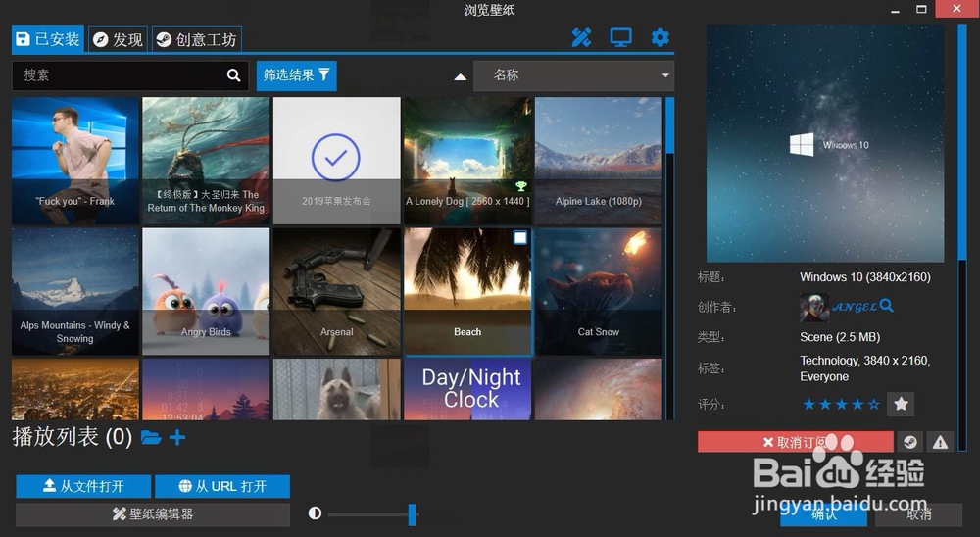Image resolution: width=980 pixels, height=537 pixels.
Task: Switch to the 已安装 tab
Action: pyautogui.click(x=48, y=39)
